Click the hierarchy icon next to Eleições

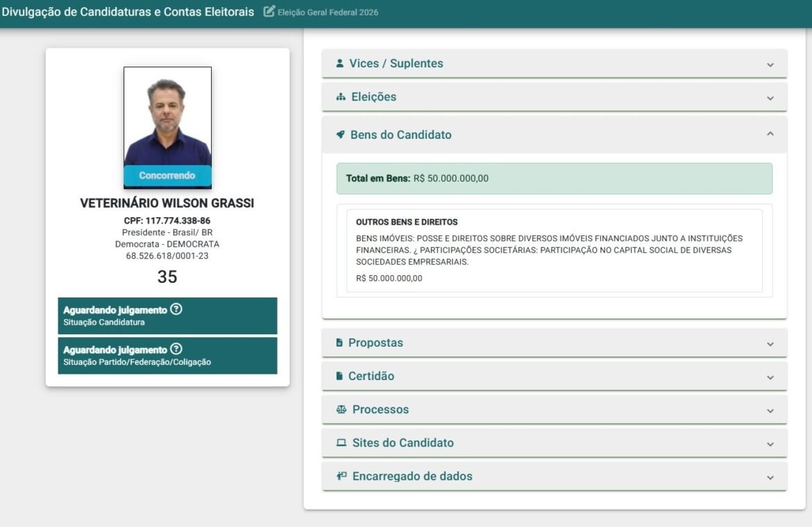pos(341,96)
